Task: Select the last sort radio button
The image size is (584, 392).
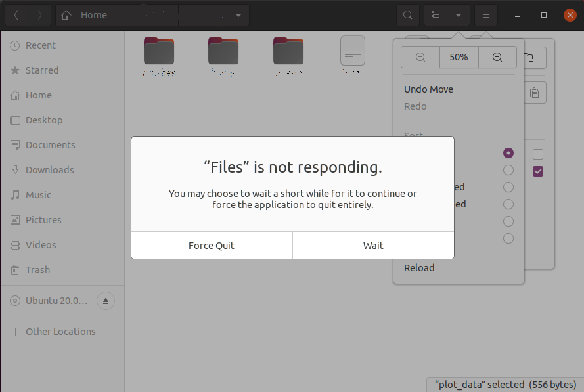Action: click(x=508, y=238)
